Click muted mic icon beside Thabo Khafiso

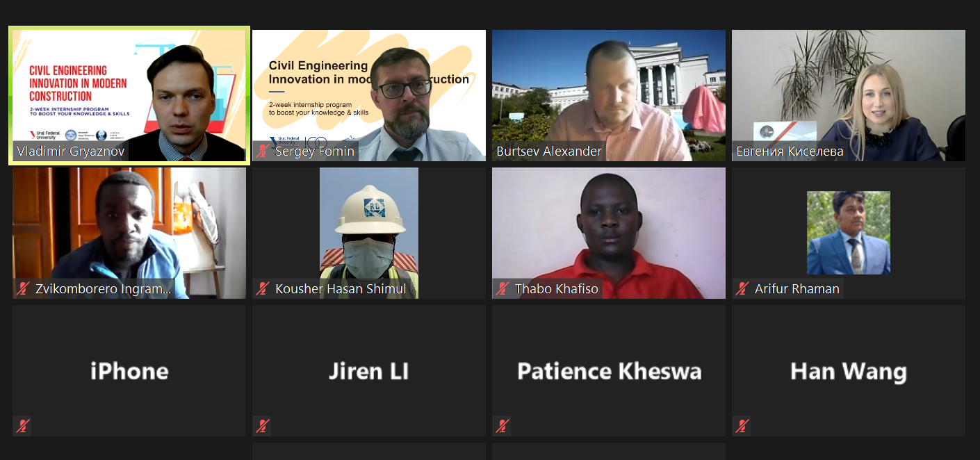tap(502, 288)
